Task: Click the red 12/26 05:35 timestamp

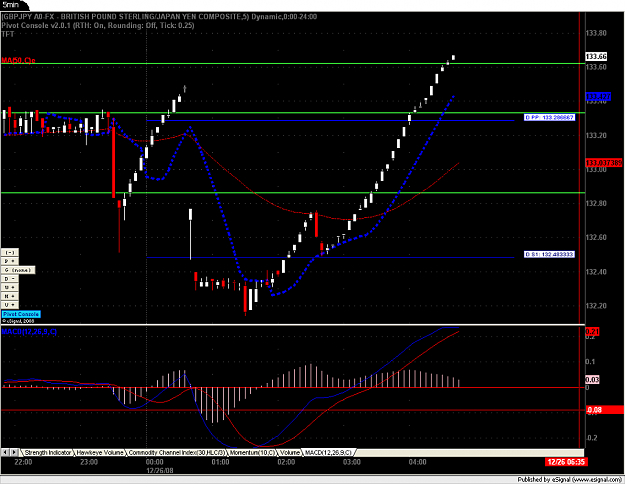Action: coord(566,462)
